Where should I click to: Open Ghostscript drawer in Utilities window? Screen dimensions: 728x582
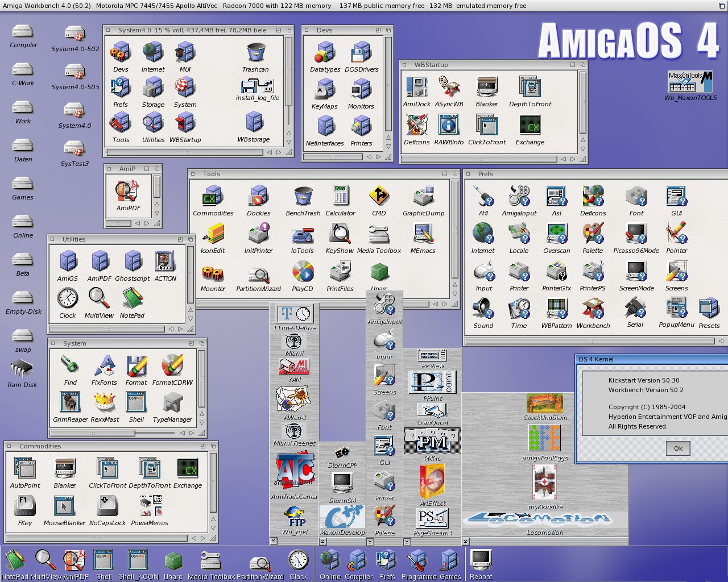pyautogui.click(x=133, y=261)
